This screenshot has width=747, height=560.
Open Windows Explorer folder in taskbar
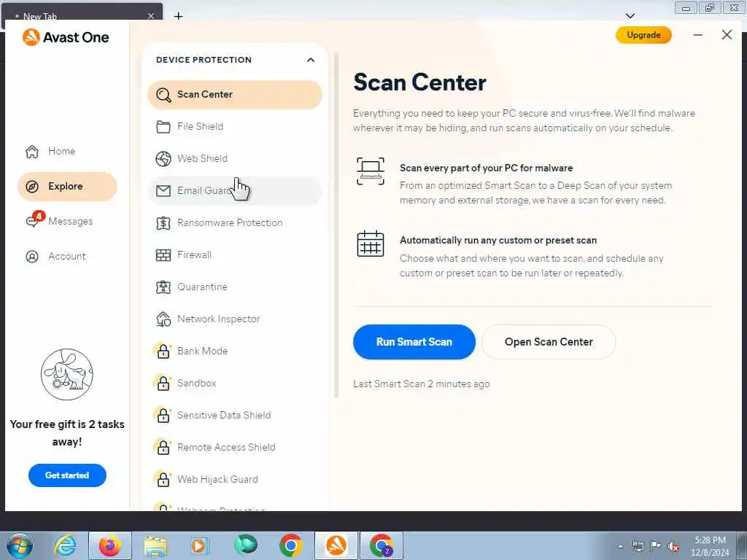click(x=156, y=546)
